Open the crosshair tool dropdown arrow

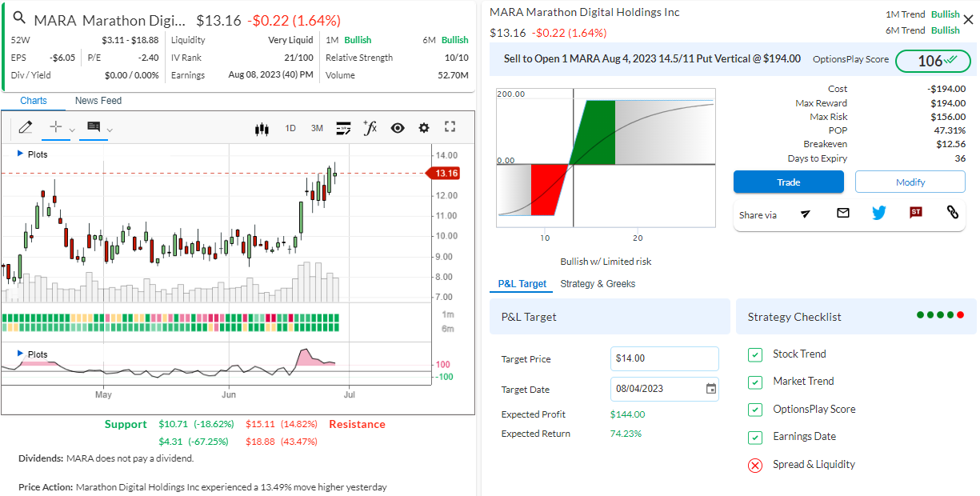pyautogui.click(x=72, y=130)
